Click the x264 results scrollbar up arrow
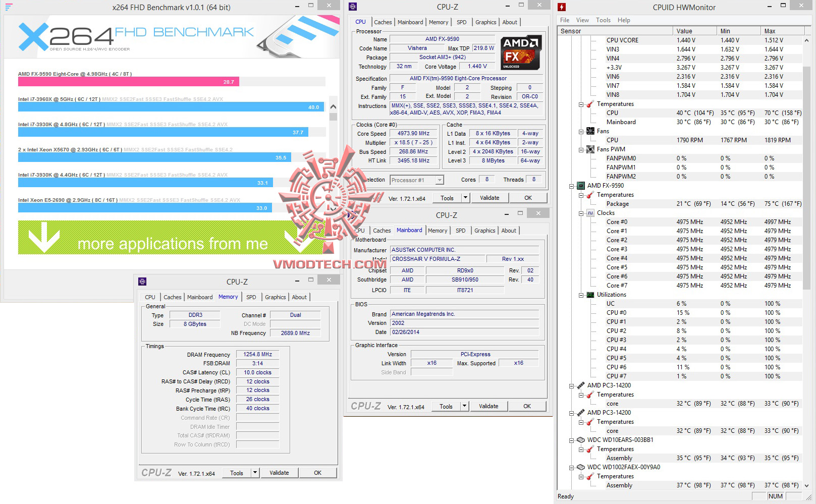Image resolution: width=816 pixels, height=504 pixels. point(333,107)
